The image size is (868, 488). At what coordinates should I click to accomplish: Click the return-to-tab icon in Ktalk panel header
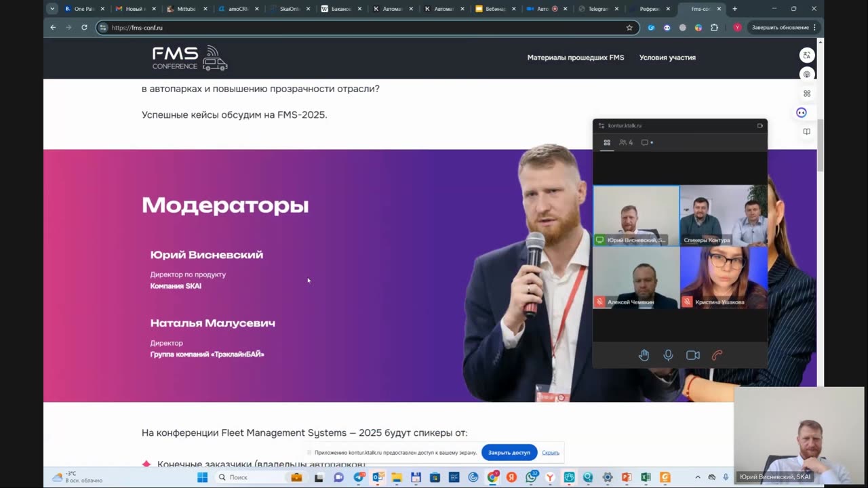(759, 125)
